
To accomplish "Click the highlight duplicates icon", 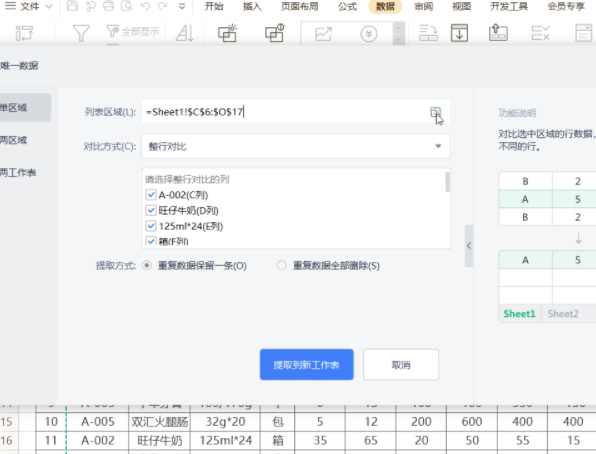I will pos(228,33).
